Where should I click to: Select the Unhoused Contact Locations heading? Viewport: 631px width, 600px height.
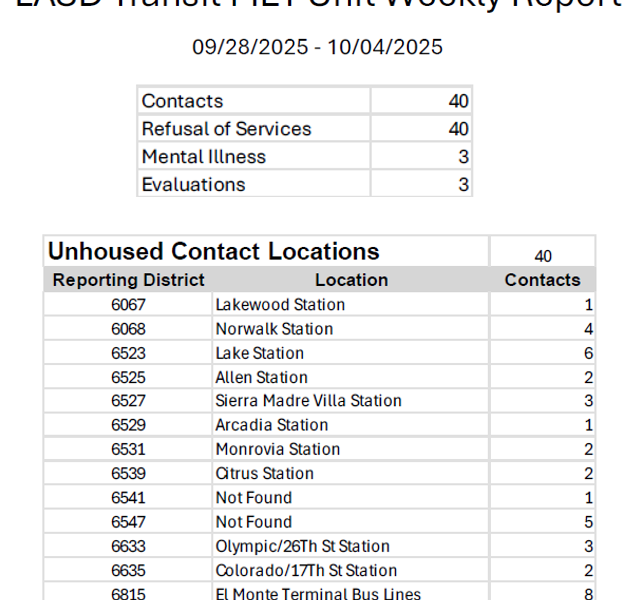[214, 252]
